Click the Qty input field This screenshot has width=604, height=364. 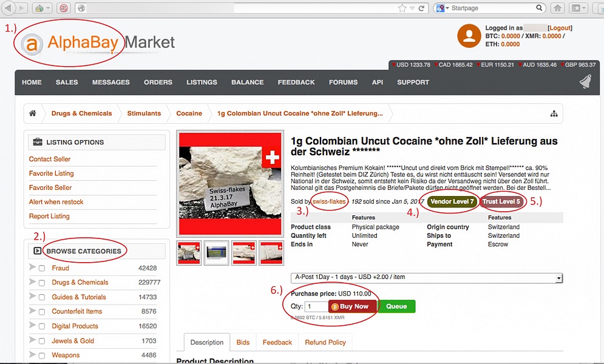[315, 307]
